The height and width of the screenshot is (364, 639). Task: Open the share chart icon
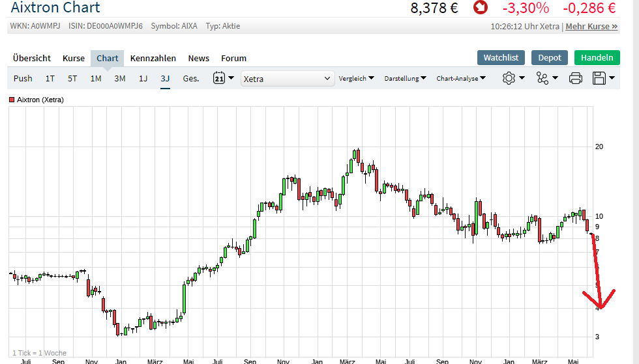pyautogui.click(x=542, y=78)
